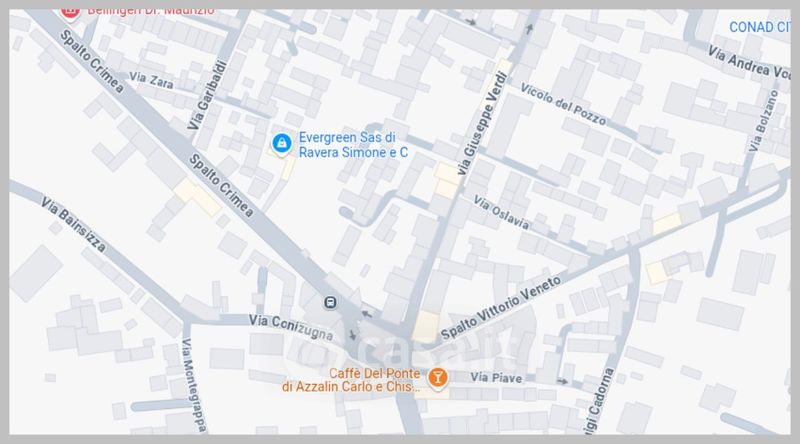
Task: Click the Via Zara street label
Action: pyautogui.click(x=151, y=80)
